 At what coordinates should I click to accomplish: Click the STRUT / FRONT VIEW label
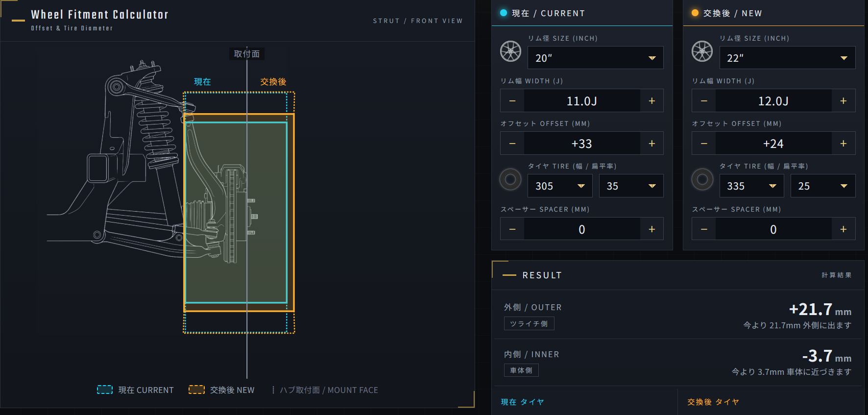[x=418, y=21]
